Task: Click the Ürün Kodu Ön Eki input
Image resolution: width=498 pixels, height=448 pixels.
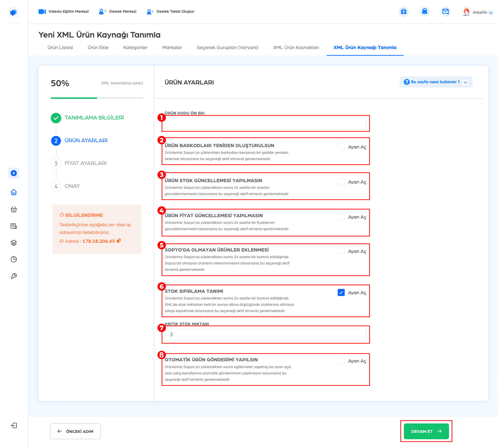Action: [x=265, y=123]
